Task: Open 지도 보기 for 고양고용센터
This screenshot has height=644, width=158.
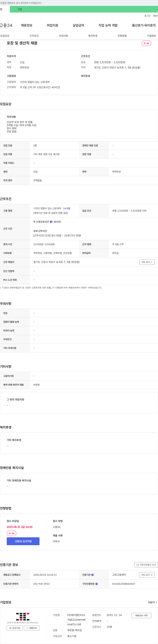Action: pyautogui.click(x=147, y=575)
